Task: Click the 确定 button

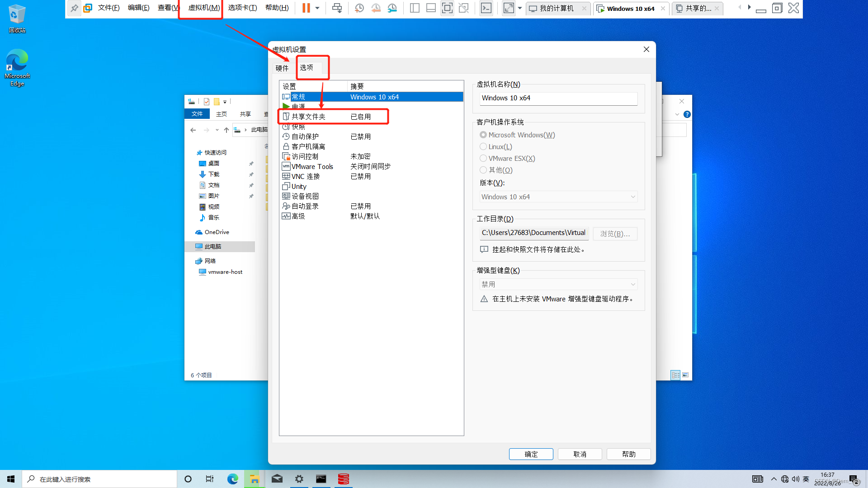Action: click(x=531, y=454)
